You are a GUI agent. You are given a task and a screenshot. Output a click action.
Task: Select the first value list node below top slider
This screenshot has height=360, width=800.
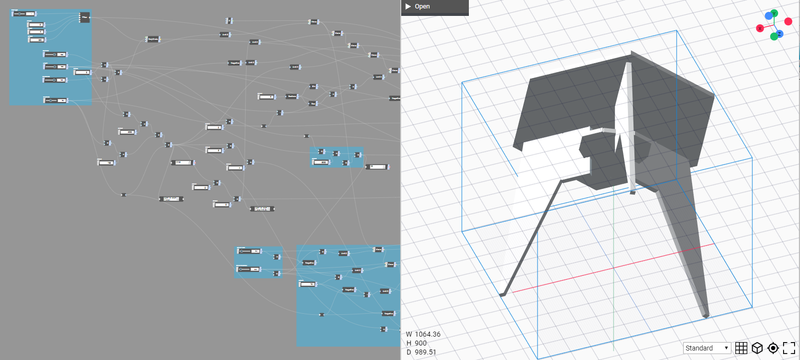(x=36, y=24)
